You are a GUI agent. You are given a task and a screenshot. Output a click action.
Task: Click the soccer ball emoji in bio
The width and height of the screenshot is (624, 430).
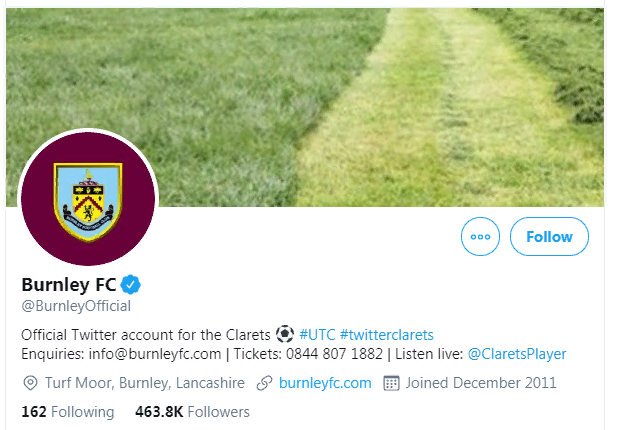[285, 334]
